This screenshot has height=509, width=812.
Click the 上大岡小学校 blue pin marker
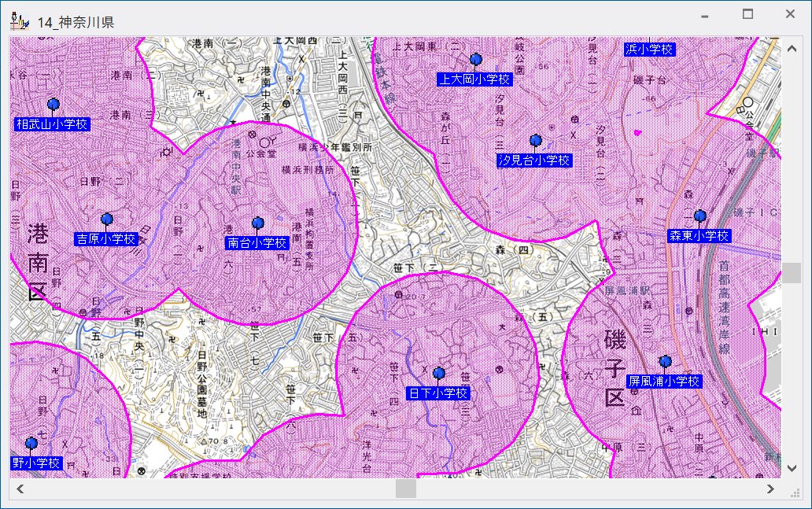click(x=475, y=60)
